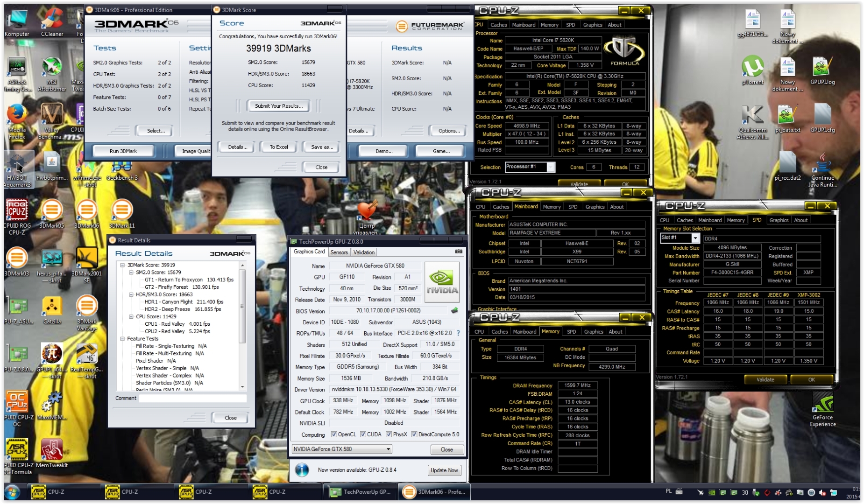Toggle OpenCL checkbox in GPU-Z
The height and width of the screenshot is (504, 864).
coord(334,434)
